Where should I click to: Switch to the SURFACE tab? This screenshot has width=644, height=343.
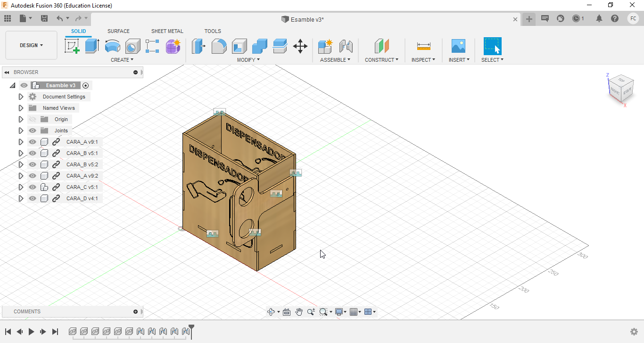pos(118,31)
